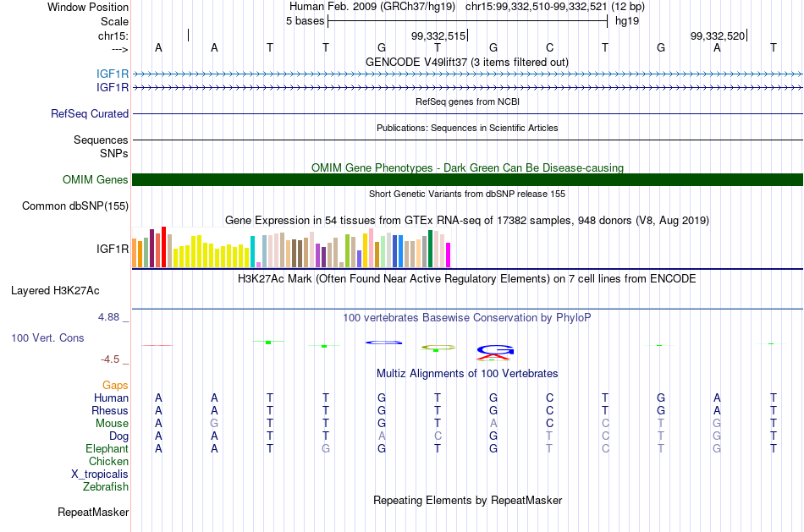The image size is (804, 532).
Task: Click the RefSeq Curated track label
Action: point(89,114)
